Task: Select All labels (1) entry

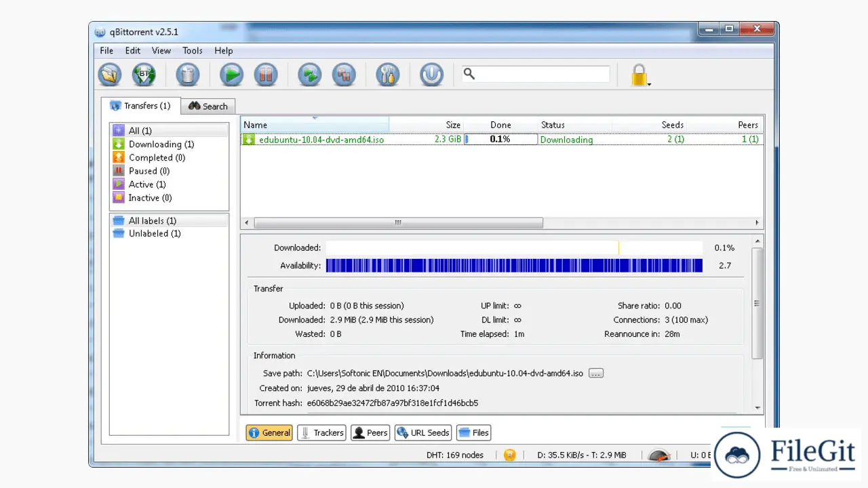Action: pos(170,221)
